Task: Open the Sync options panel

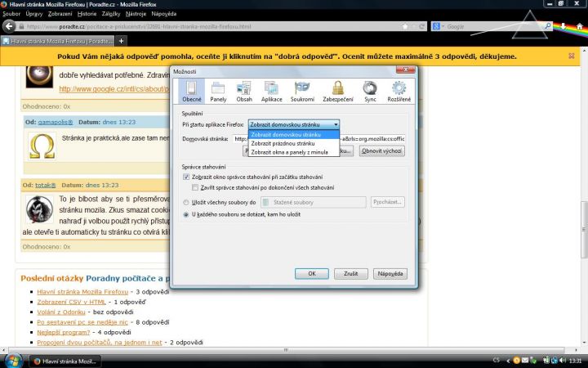Action: coord(370,92)
